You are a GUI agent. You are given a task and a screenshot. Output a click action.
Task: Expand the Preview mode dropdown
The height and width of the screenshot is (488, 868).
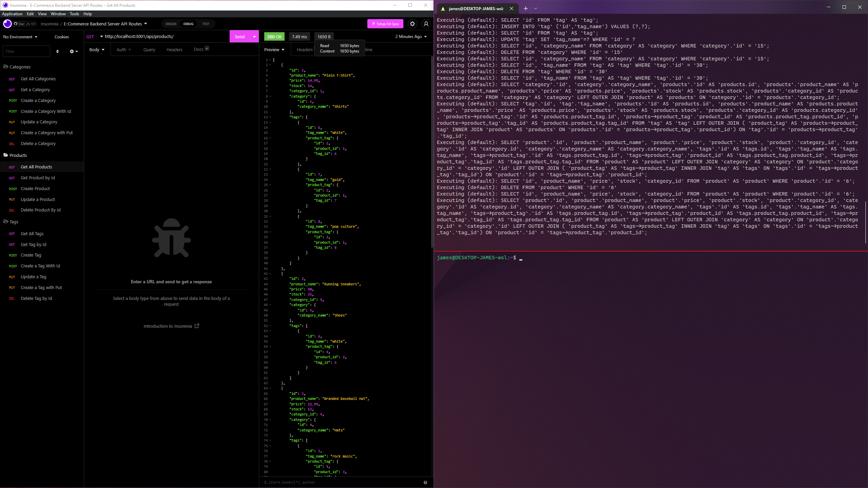click(x=274, y=50)
